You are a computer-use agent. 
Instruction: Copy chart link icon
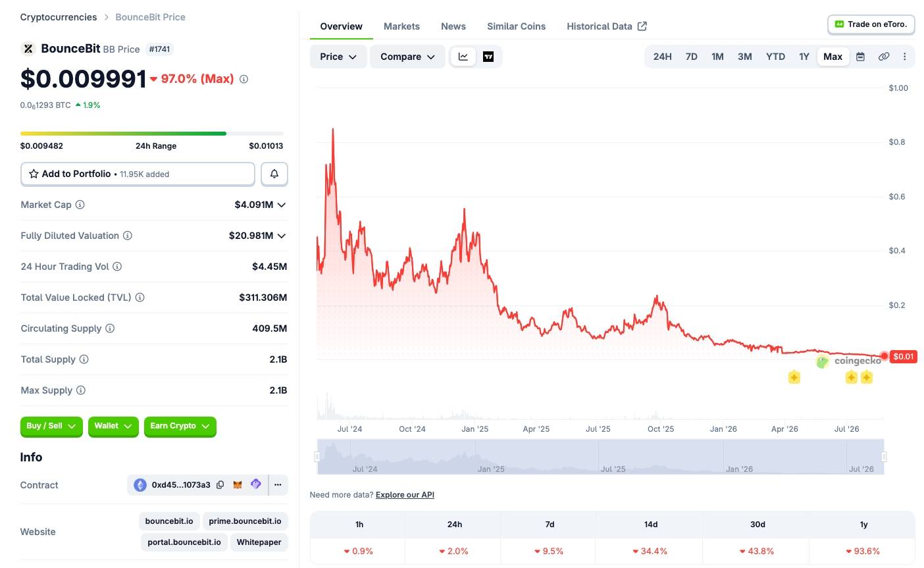point(884,57)
